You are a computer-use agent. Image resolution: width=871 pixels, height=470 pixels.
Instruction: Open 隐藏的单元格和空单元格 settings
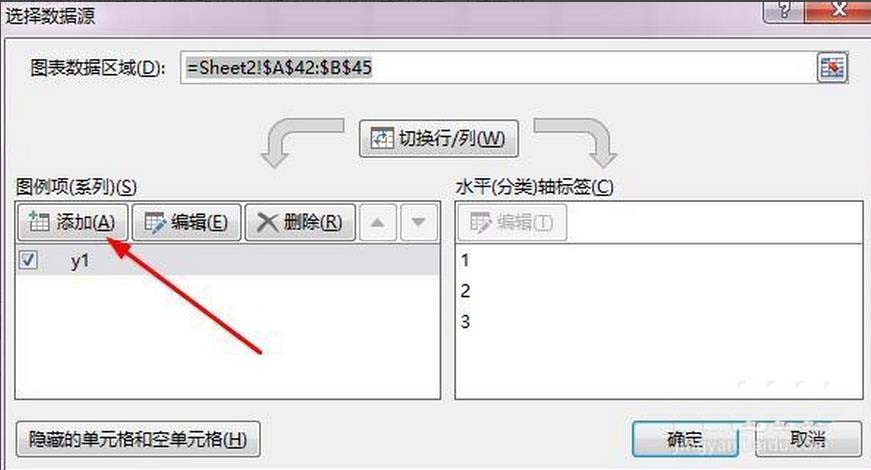tap(138, 439)
